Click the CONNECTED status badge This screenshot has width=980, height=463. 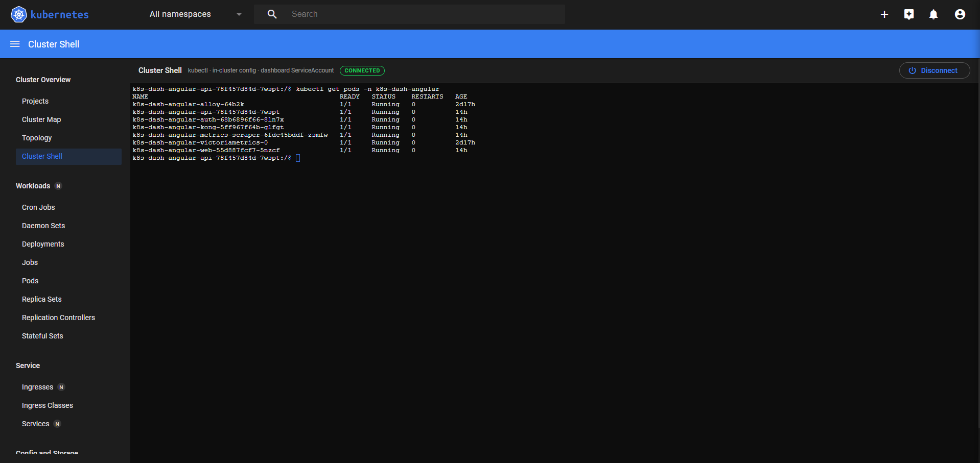(362, 70)
